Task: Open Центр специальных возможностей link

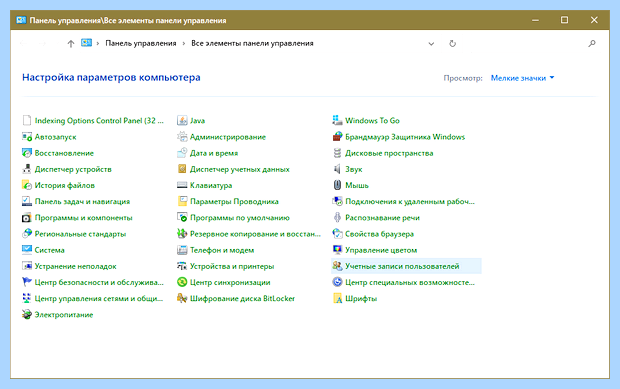Action: [x=410, y=282]
